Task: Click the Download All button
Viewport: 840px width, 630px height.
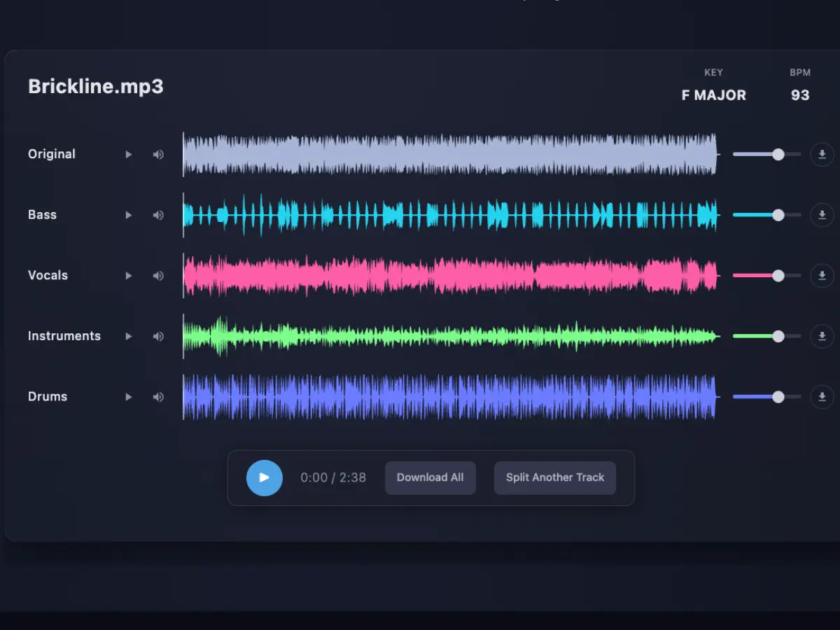Action: coord(430,477)
